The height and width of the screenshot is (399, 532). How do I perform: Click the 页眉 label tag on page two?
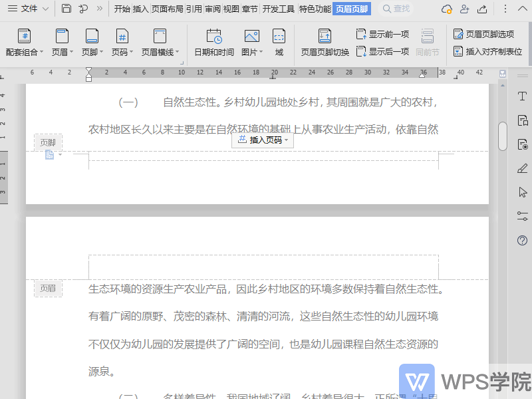(48, 289)
